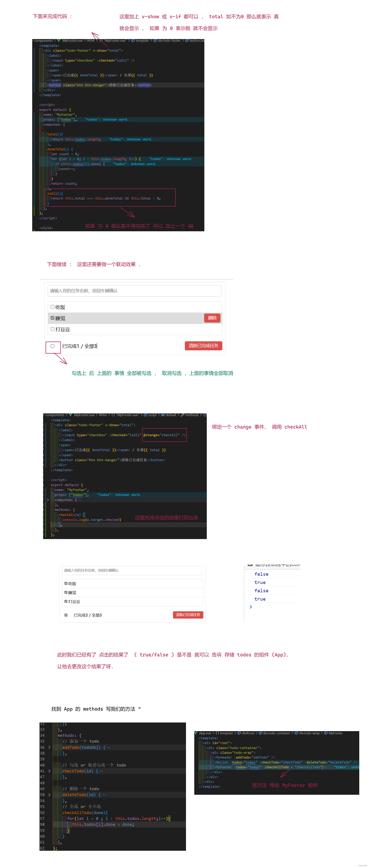Untick the 打豆豆 checkbox in the second todo list
Image resolution: width=370 pixels, height=868 pixels.
point(66,601)
